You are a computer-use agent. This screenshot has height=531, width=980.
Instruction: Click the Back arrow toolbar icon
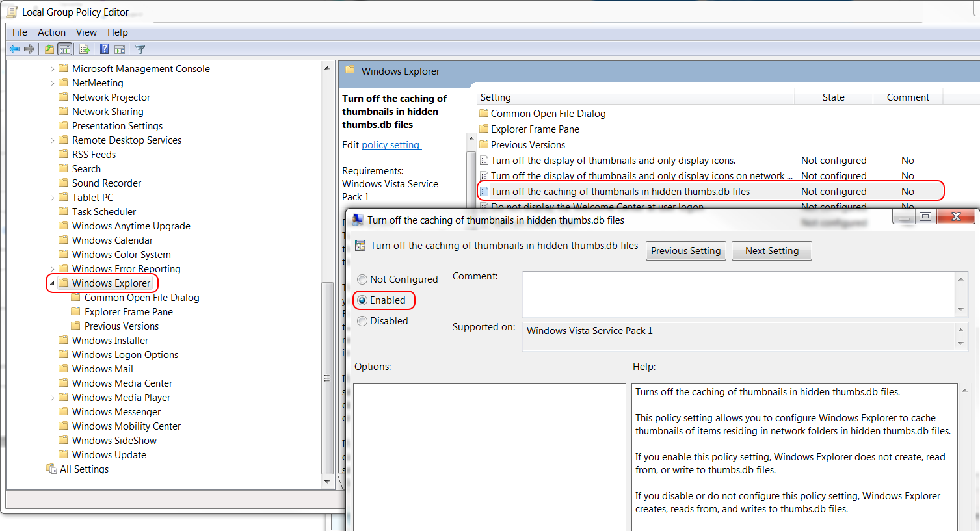pyautogui.click(x=14, y=49)
